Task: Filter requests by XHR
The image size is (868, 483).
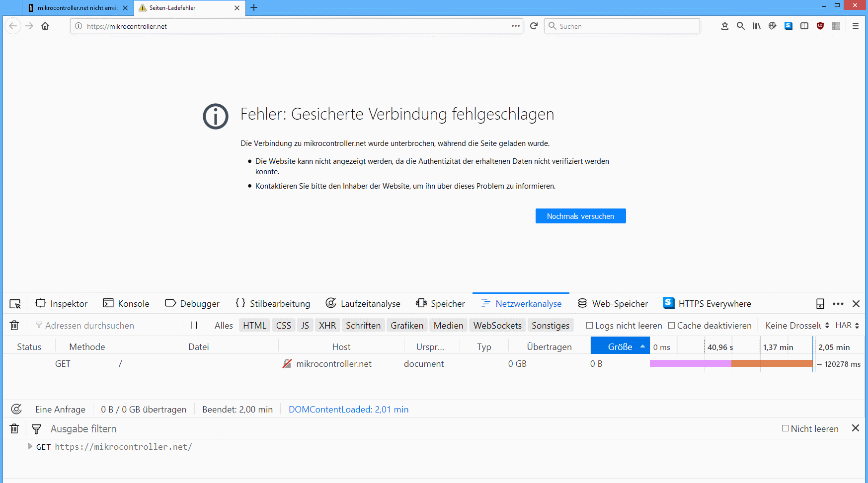Action: pyautogui.click(x=327, y=325)
